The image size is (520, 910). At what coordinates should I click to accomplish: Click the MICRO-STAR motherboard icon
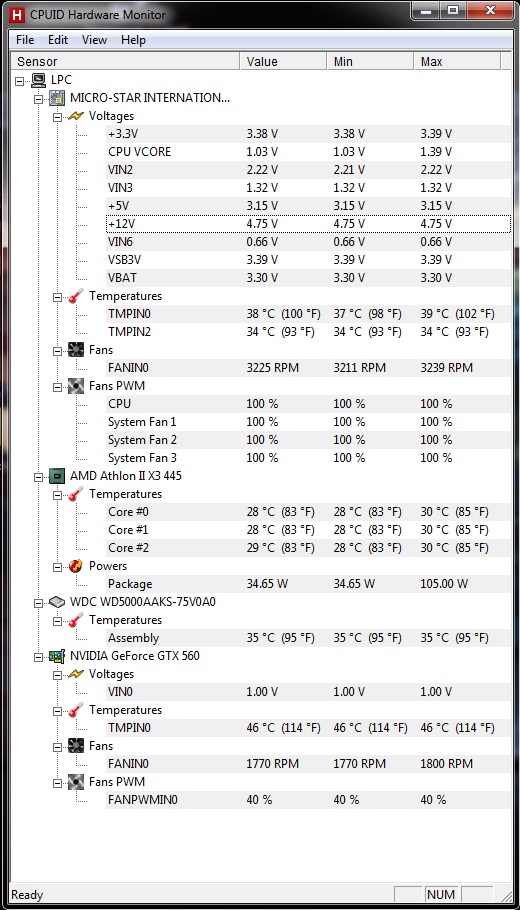(x=57, y=98)
